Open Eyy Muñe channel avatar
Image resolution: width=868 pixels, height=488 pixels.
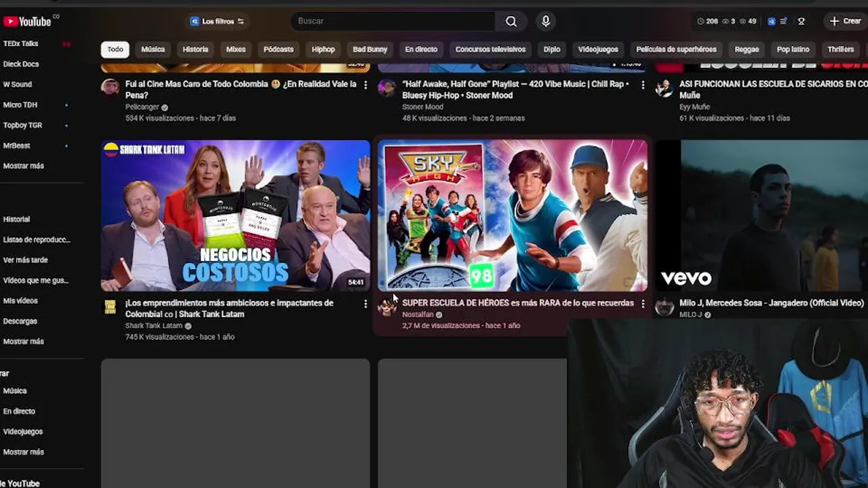pos(664,87)
